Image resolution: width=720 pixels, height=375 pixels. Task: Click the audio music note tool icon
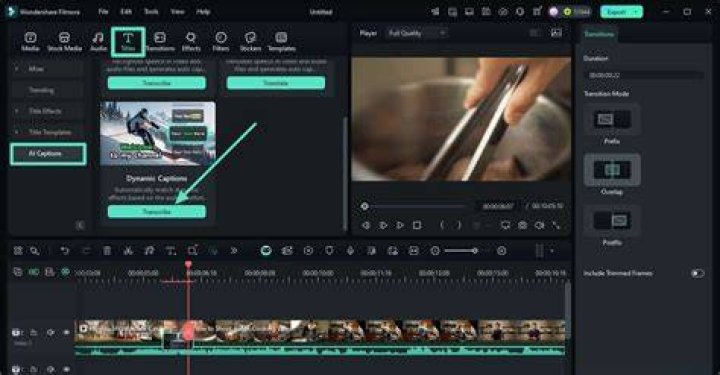pyautogui.click(x=149, y=251)
